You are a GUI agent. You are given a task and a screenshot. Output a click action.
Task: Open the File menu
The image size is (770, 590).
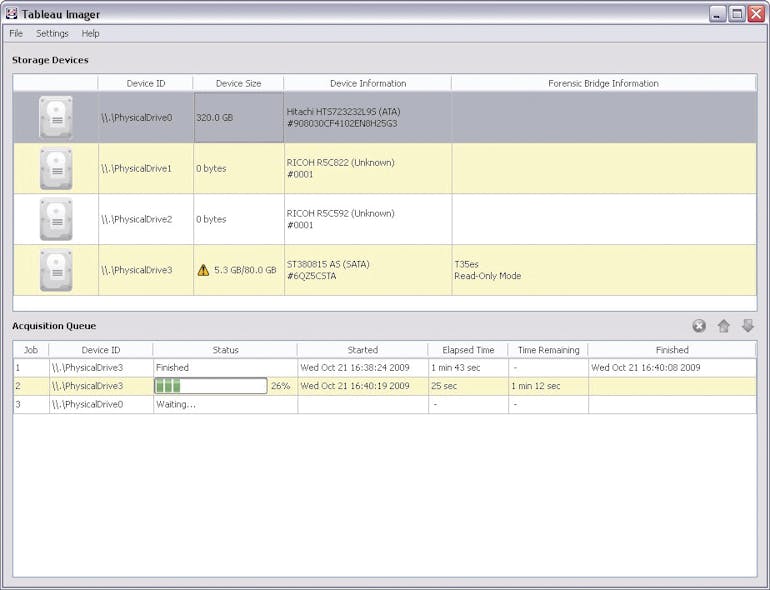click(x=16, y=33)
